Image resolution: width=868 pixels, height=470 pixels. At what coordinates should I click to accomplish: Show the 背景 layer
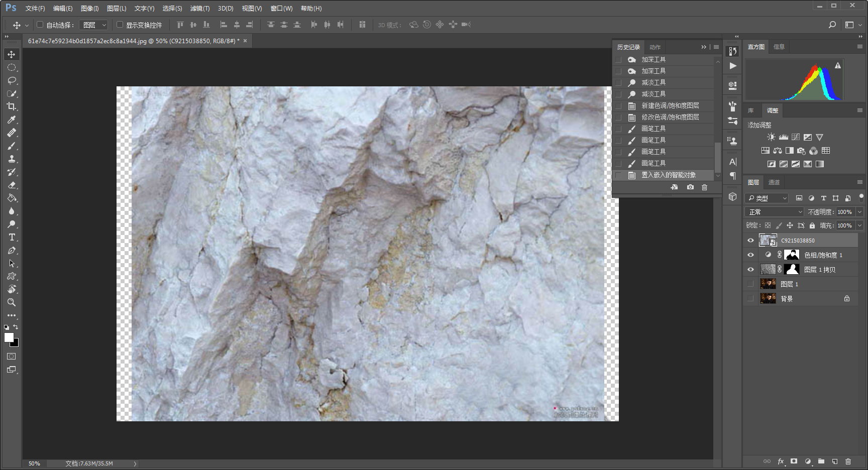coord(750,299)
